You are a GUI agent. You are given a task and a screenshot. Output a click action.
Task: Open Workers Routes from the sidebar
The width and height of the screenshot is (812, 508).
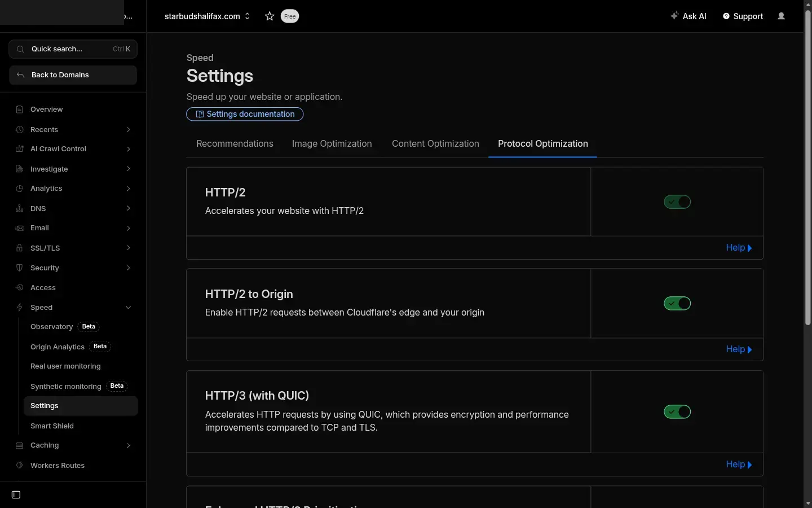pyautogui.click(x=58, y=466)
